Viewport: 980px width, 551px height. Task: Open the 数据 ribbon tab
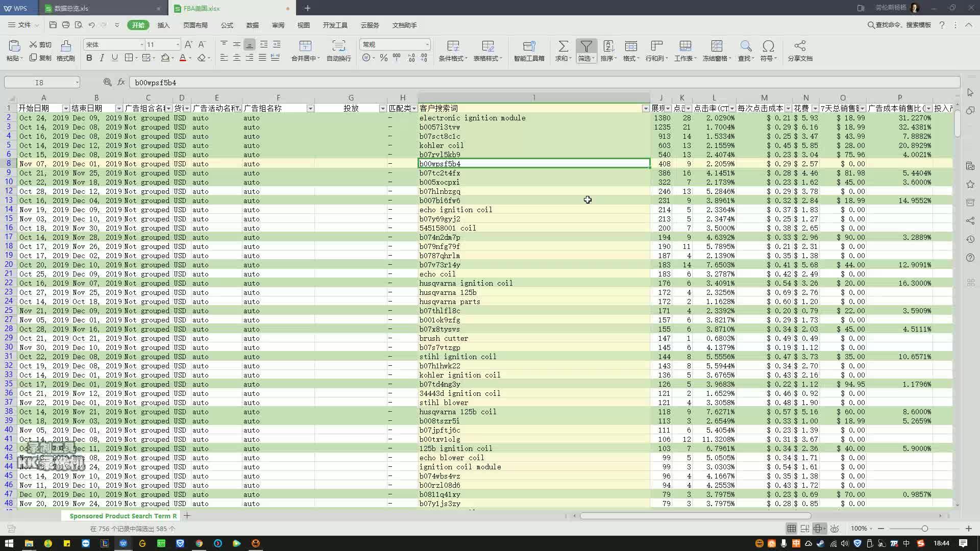[x=252, y=25]
